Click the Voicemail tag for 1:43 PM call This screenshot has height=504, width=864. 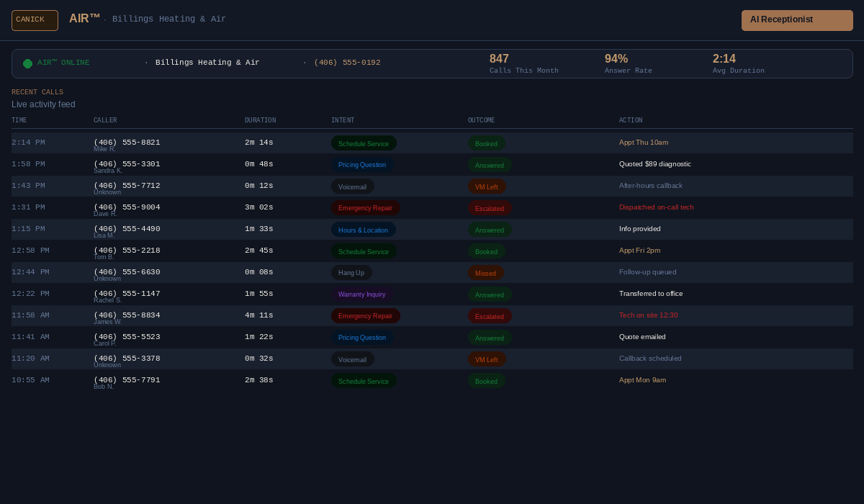pyautogui.click(x=353, y=186)
